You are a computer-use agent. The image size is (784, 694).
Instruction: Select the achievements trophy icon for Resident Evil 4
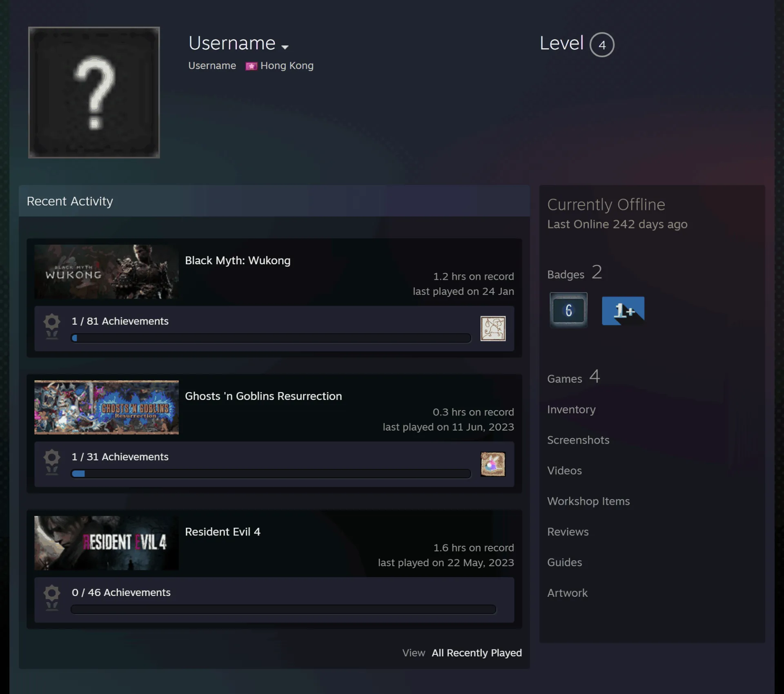52,598
